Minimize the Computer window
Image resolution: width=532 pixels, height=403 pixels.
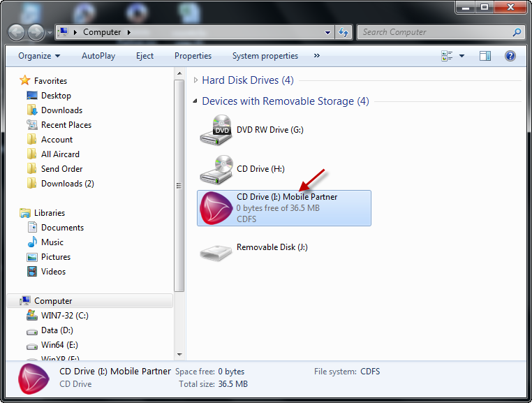tap(466, 7)
